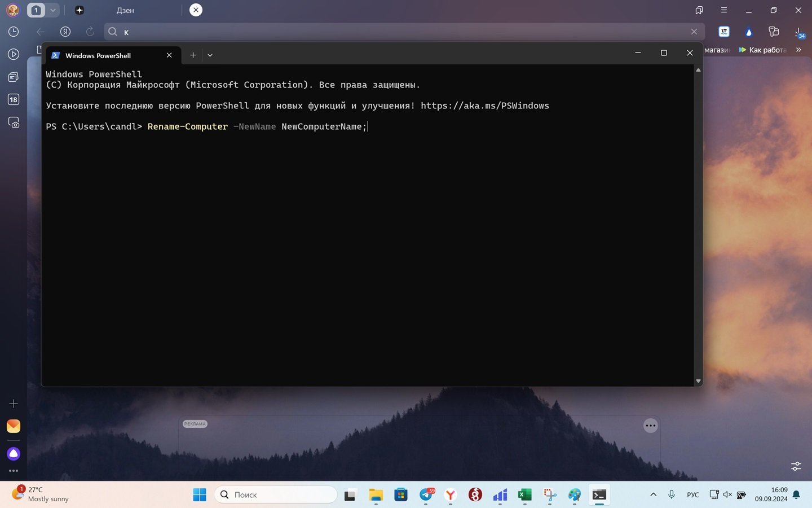This screenshot has width=812, height=508.
Task: Open Yandex home page button
Action: pyautogui.click(x=65, y=32)
